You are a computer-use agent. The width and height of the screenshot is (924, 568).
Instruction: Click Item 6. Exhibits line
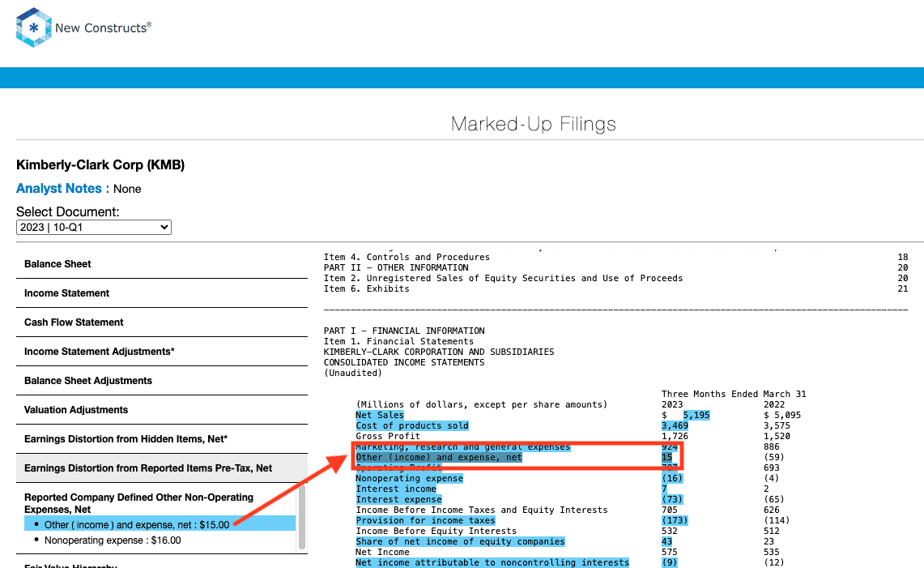pos(366,289)
